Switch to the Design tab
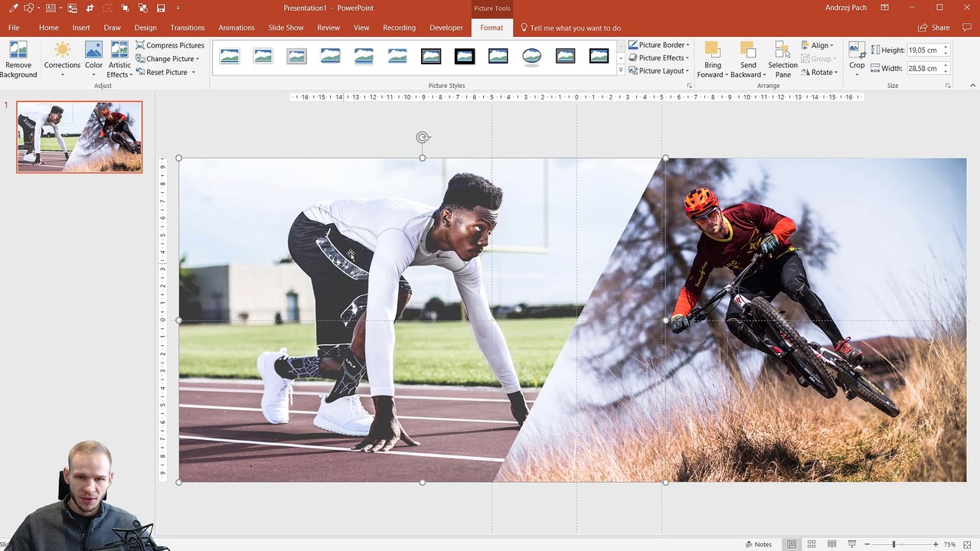 [145, 28]
